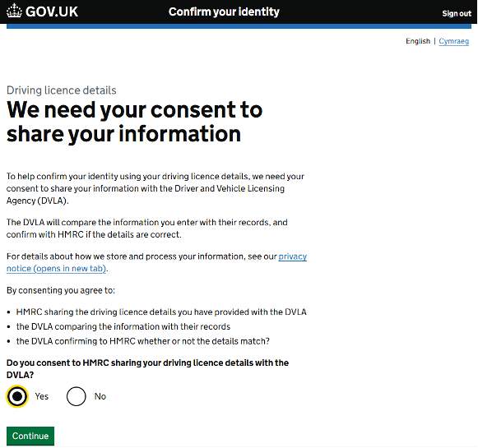Open the privacy notice link
The height and width of the screenshot is (448, 478).
[156, 262]
